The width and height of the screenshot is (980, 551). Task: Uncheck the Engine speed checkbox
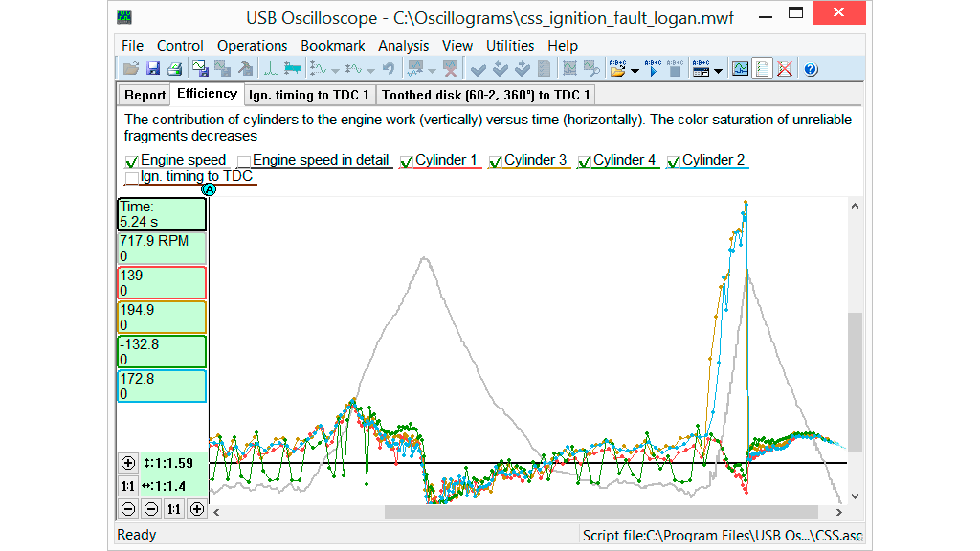coord(132,162)
